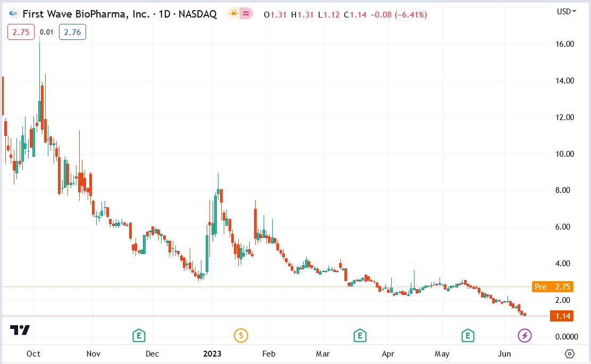Click the earnings badge under May

coord(467,335)
